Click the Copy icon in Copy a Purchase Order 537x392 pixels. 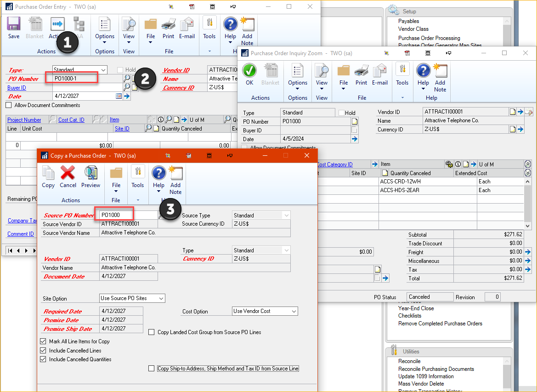[x=48, y=177]
